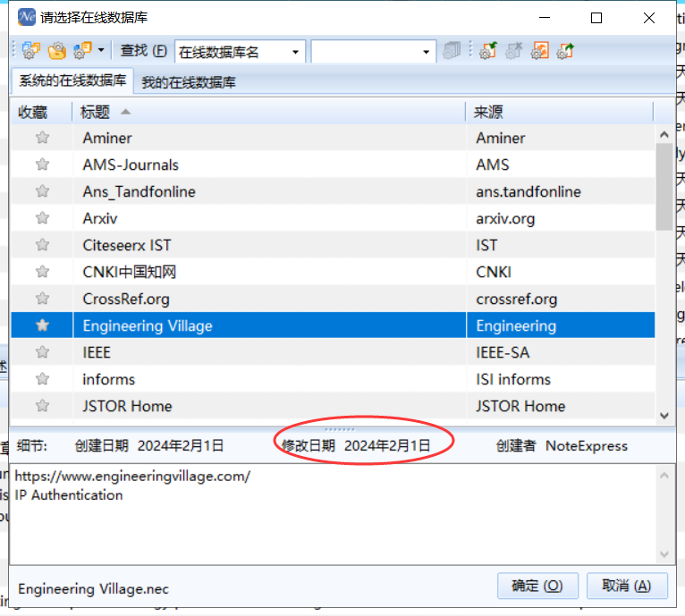Select the informs database title
Image resolution: width=685 pixels, height=616 pixels.
(109, 379)
